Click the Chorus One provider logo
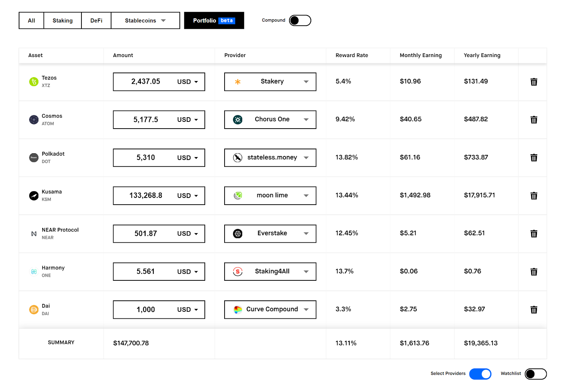 pos(238,120)
